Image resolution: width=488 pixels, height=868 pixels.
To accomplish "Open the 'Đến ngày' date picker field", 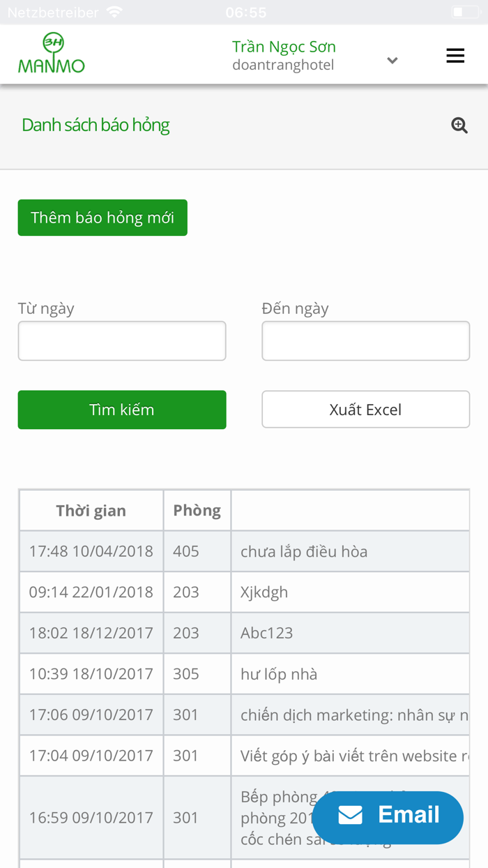I will [365, 341].
